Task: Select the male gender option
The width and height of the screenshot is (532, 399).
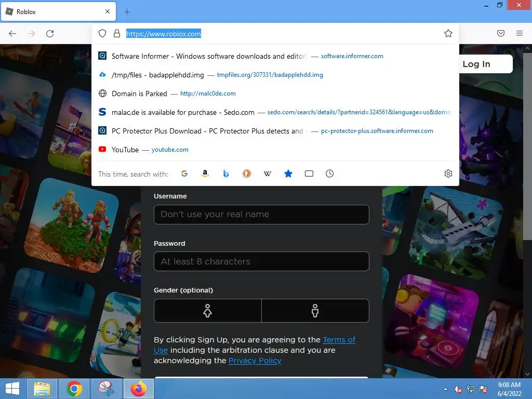Action: pos(315,311)
